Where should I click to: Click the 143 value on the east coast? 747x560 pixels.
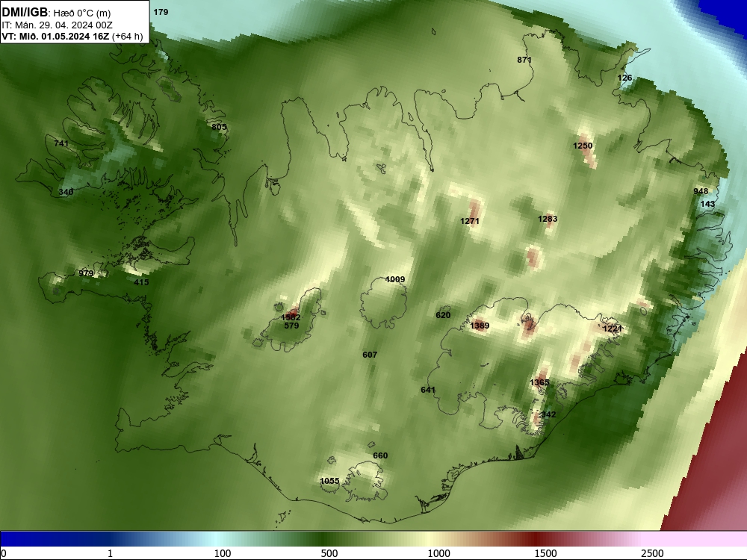click(707, 205)
